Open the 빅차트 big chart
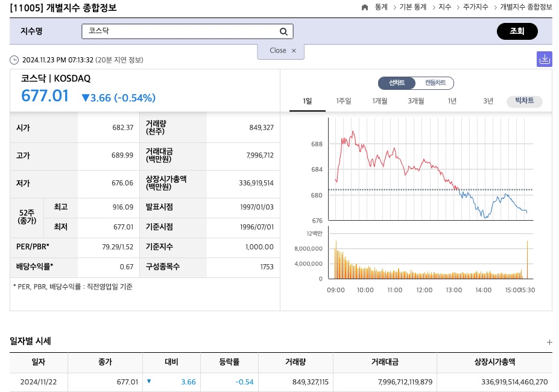 525,101
